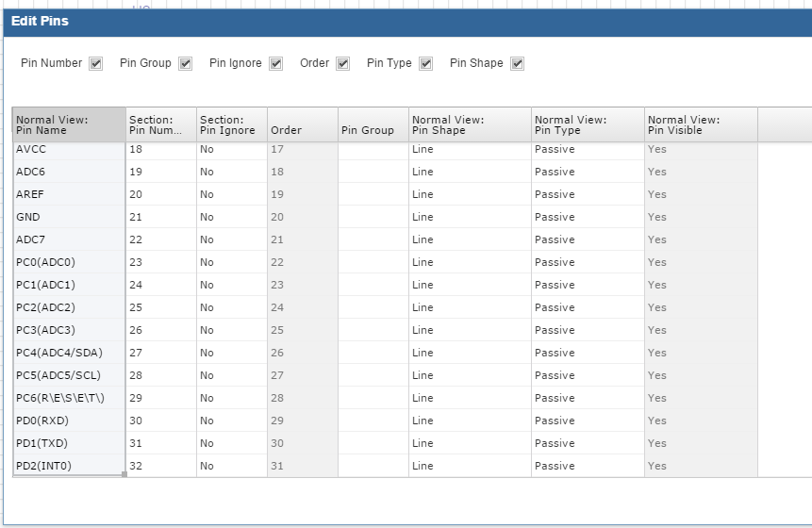
Task: Click the Section Pin Ignore column header
Action: (232, 124)
